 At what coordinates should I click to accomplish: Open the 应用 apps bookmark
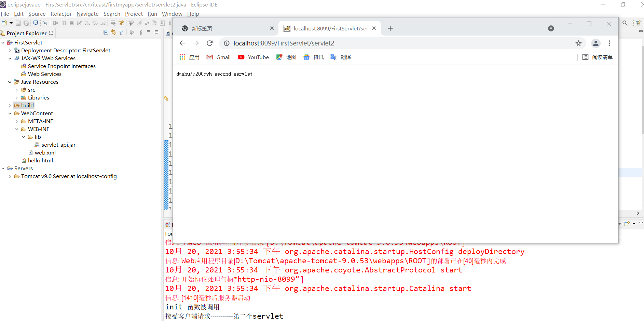pyautogui.click(x=189, y=57)
